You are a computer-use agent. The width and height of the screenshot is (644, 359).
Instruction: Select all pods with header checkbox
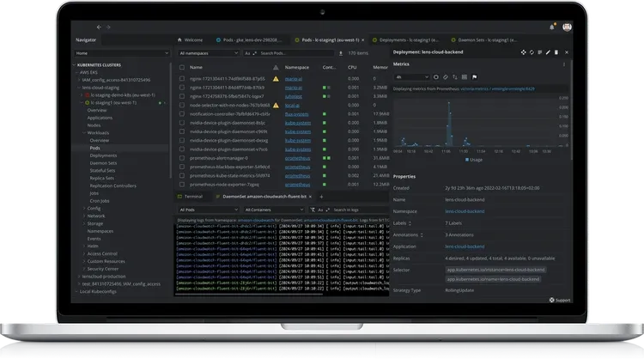pyautogui.click(x=181, y=67)
